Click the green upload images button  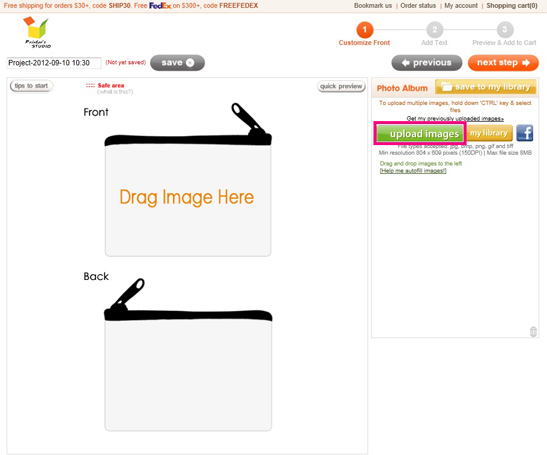pyautogui.click(x=420, y=133)
